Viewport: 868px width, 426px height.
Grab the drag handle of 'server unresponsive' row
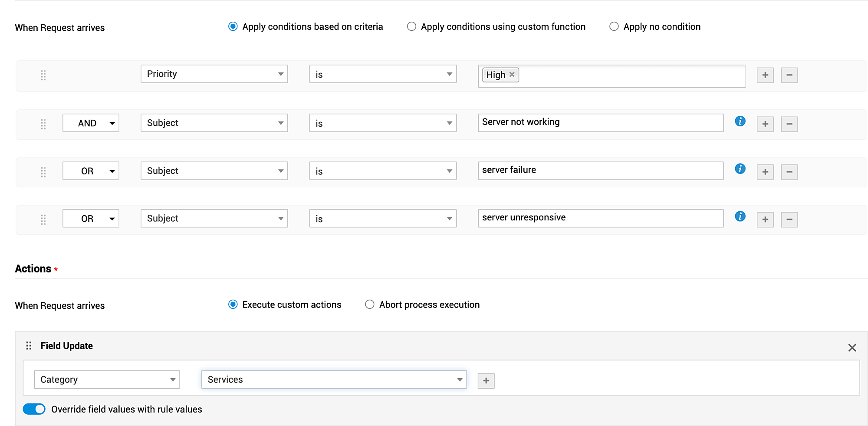coord(43,220)
